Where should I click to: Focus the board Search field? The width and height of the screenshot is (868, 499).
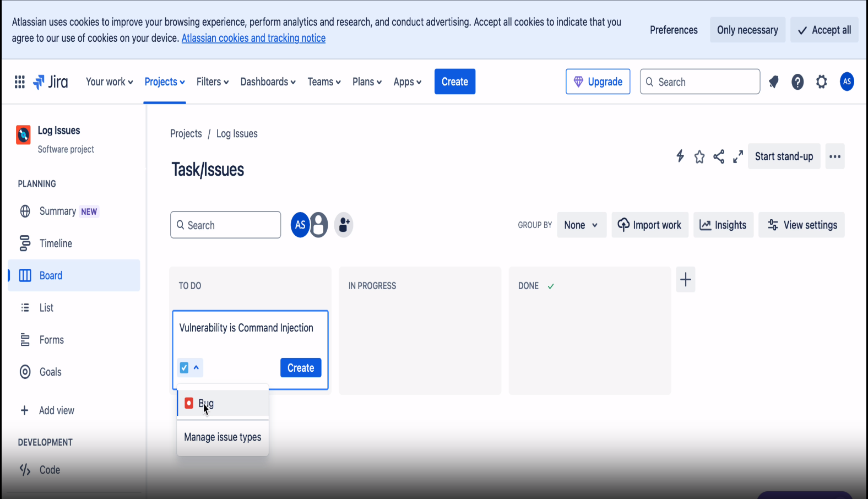click(x=226, y=225)
